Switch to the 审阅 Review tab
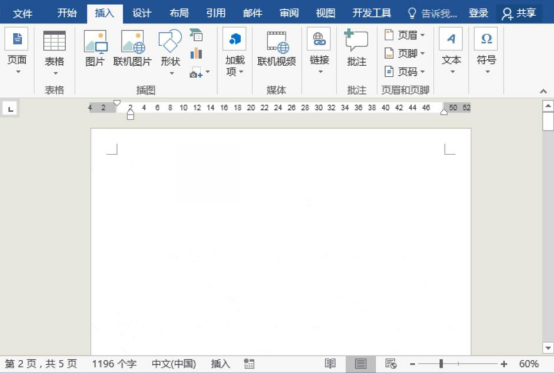Screen dimensions: 554x373 [x=289, y=13]
